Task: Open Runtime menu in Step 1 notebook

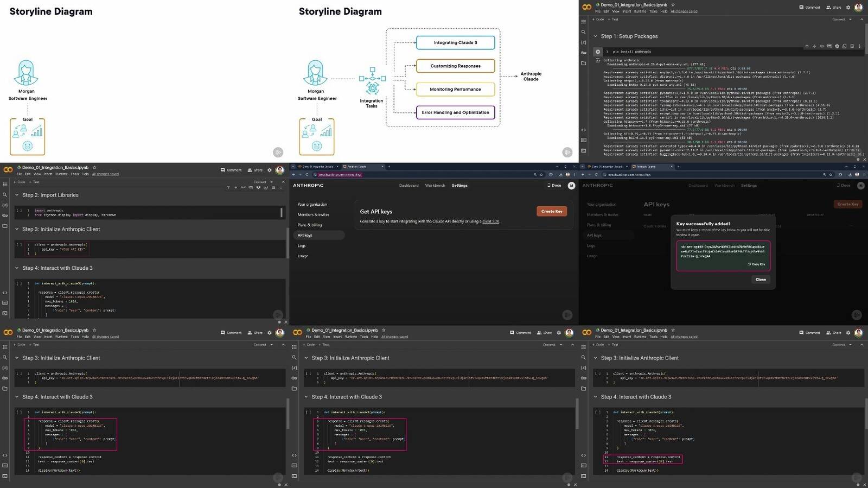Action: (x=640, y=11)
